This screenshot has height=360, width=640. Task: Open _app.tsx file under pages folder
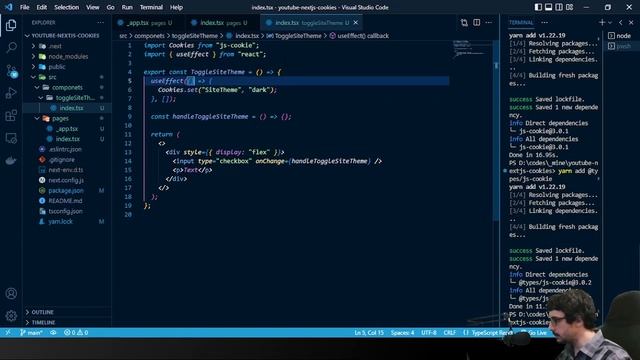(67, 129)
